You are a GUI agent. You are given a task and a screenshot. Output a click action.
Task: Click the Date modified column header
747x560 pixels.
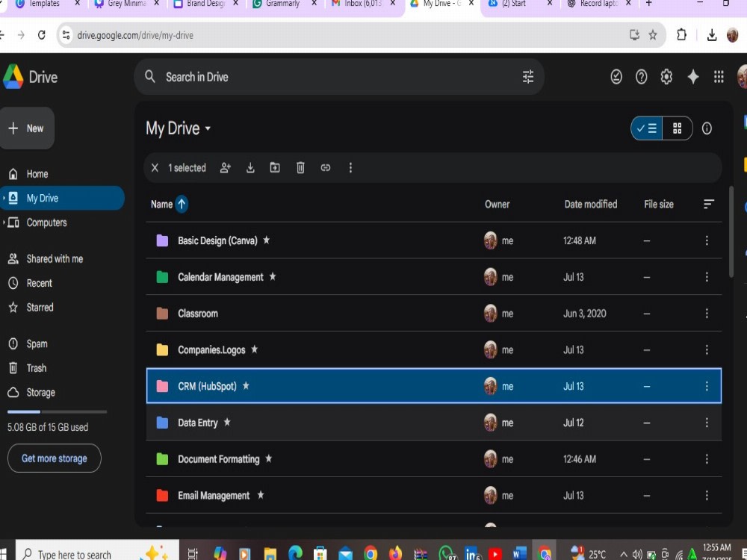tap(591, 205)
